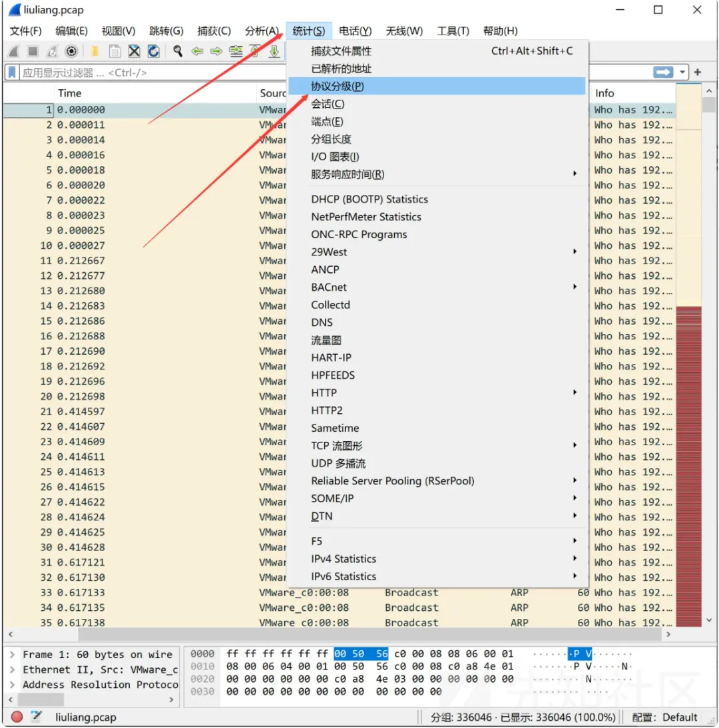Click 配置: Default profile in status bar
The image size is (719, 728).
[x=664, y=717]
